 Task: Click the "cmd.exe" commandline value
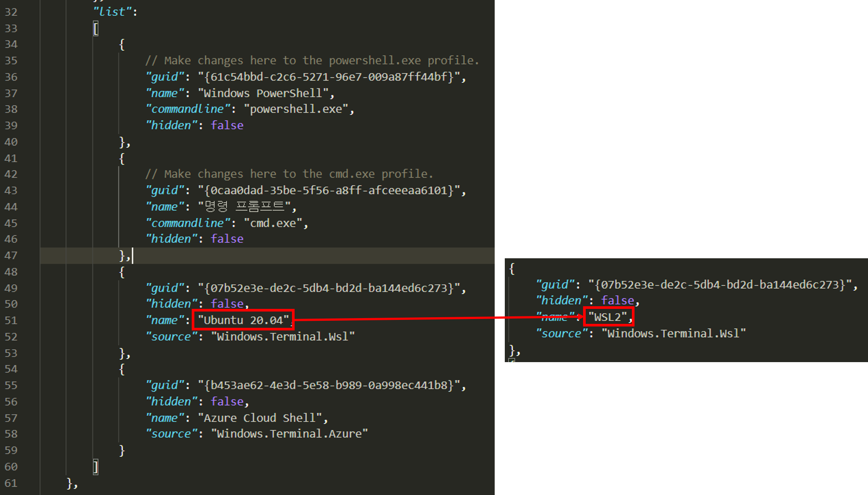(x=273, y=224)
